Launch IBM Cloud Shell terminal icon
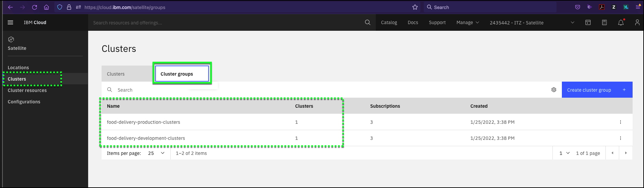Image resolution: width=644 pixels, height=188 pixels. click(x=588, y=22)
